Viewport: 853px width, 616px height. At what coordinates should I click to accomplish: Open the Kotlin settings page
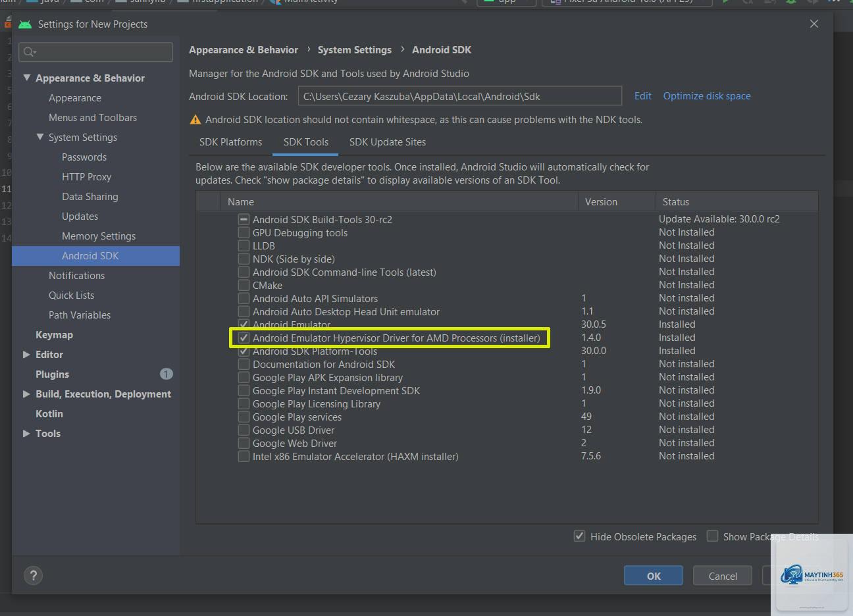click(49, 413)
